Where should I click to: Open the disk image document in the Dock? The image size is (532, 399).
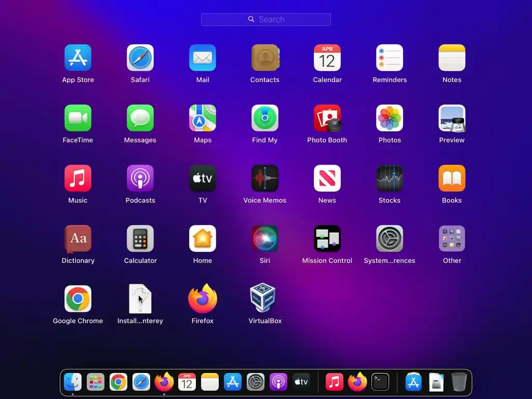click(x=436, y=382)
